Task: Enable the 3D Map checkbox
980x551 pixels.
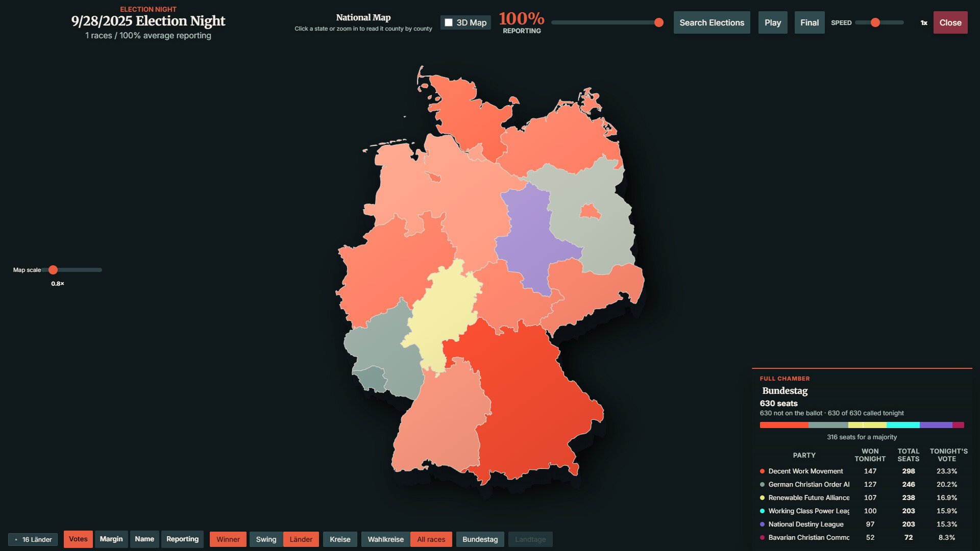Action: point(449,22)
